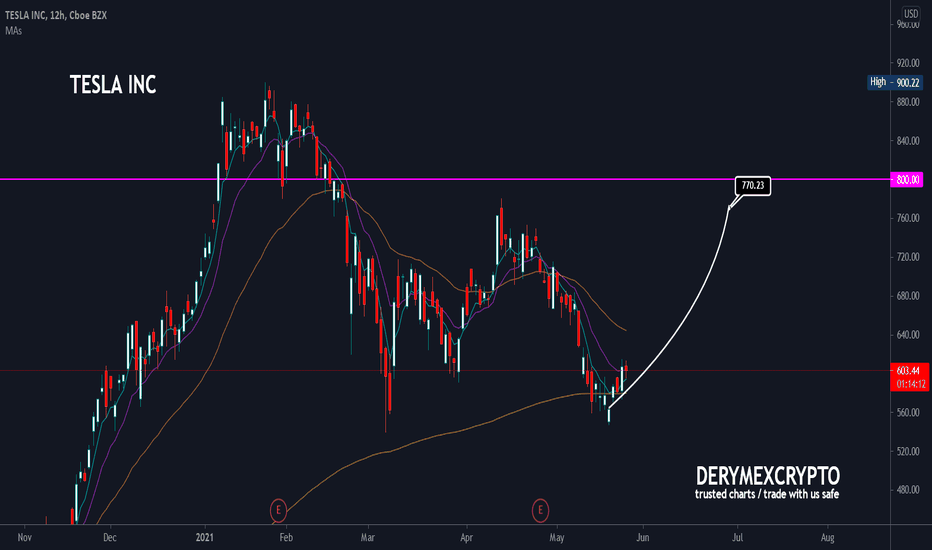The image size is (932, 550).
Task: Click the 760.00 price axis label
Action: tap(908, 218)
